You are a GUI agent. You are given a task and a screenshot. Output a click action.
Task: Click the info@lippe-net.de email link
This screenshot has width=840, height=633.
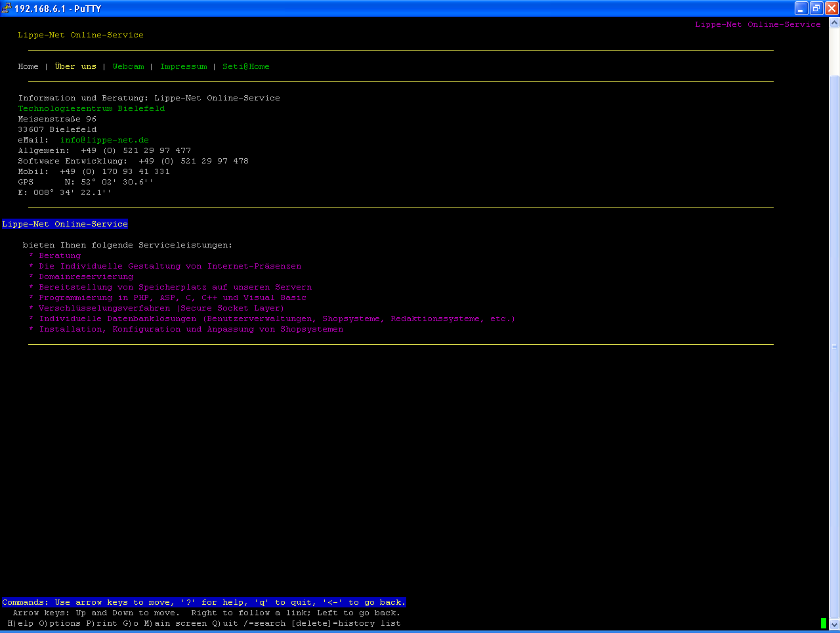(x=104, y=140)
